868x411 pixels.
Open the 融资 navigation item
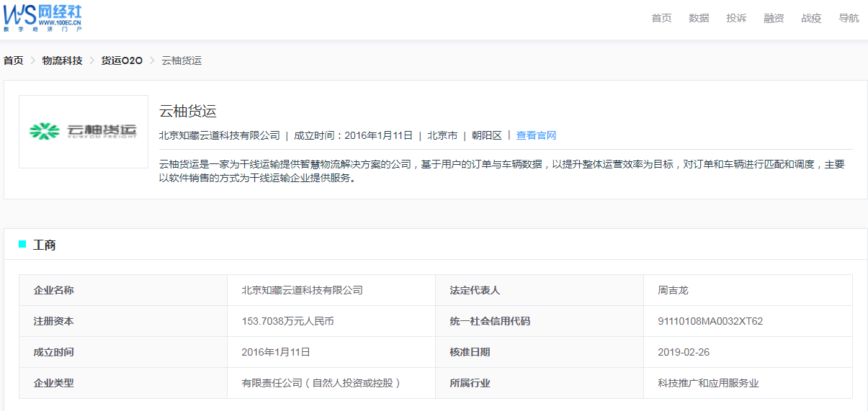point(774,18)
